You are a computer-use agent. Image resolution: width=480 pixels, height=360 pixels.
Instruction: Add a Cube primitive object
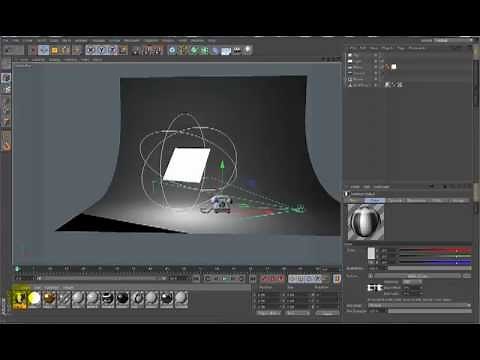(172, 51)
